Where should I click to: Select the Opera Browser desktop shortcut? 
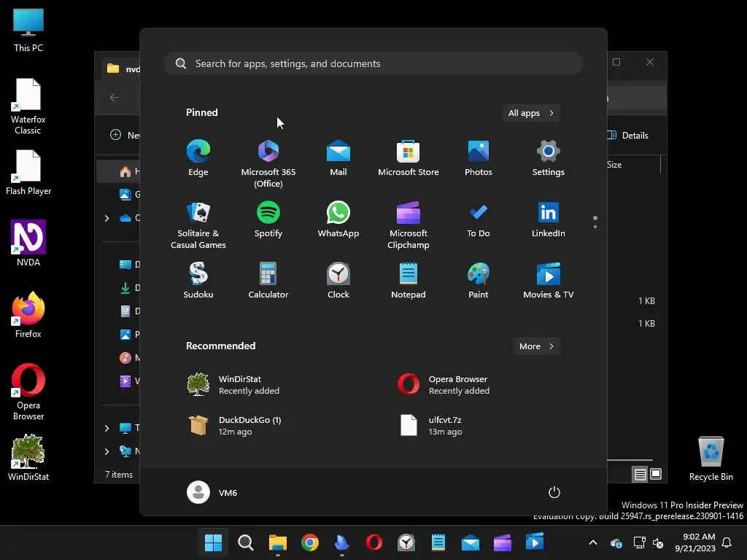[28, 392]
